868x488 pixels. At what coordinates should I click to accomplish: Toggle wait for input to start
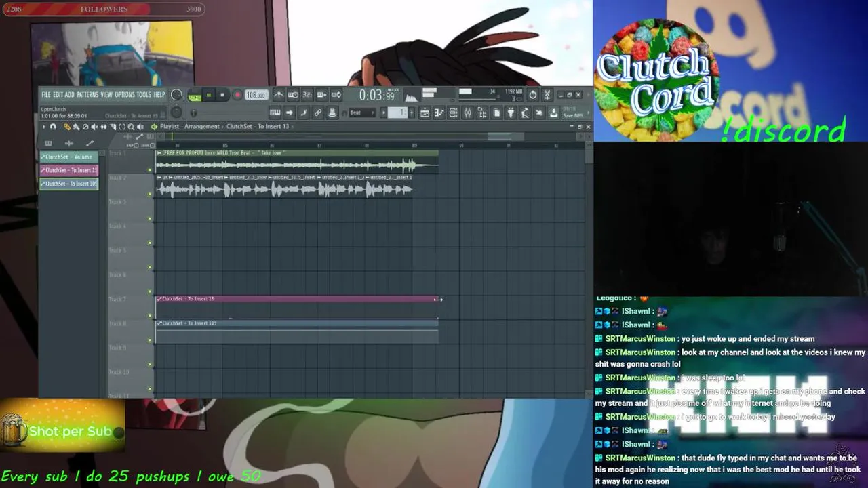[x=293, y=95]
